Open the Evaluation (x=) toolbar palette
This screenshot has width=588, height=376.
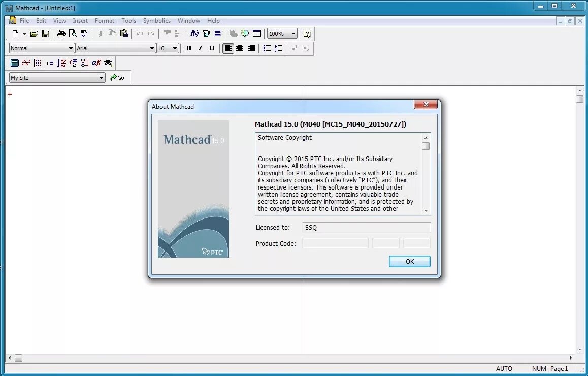[49, 63]
